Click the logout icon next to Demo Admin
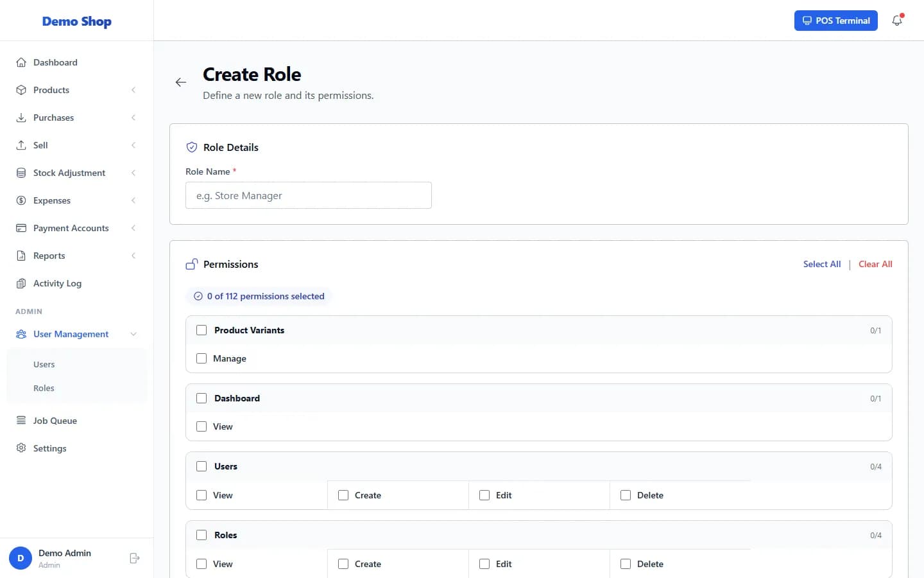The width and height of the screenshot is (924, 578). (x=135, y=558)
